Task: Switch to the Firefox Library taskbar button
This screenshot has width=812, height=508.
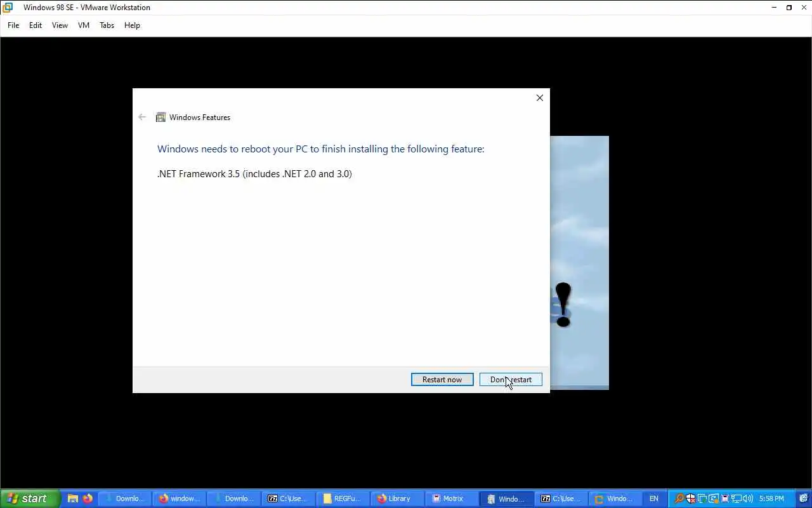Action: click(397, 498)
